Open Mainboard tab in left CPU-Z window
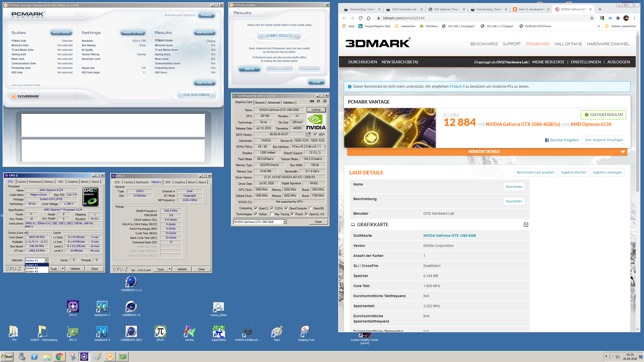Image resolution: width=644 pixels, height=362 pixels. (x=35, y=182)
